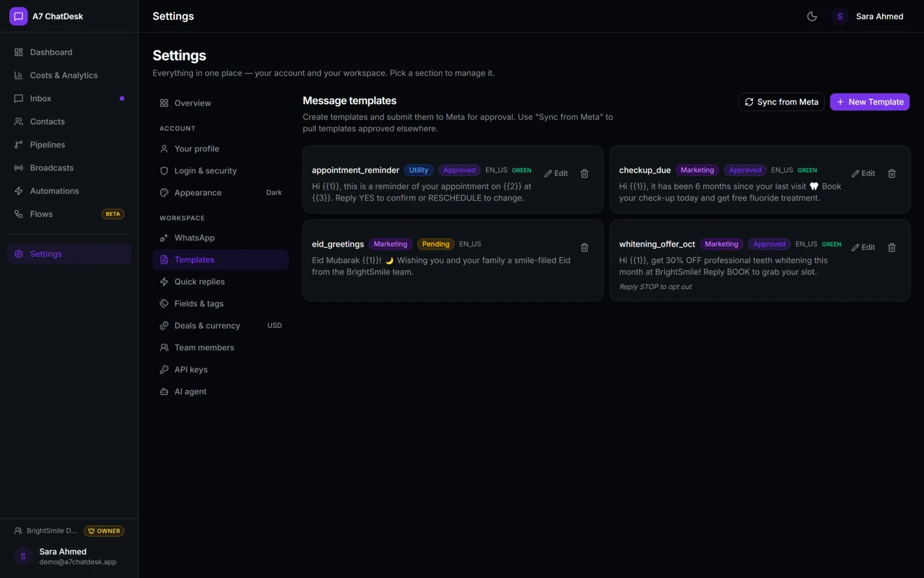Open the Flows beta page
924x578 pixels.
pyautogui.click(x=69, y=214)
